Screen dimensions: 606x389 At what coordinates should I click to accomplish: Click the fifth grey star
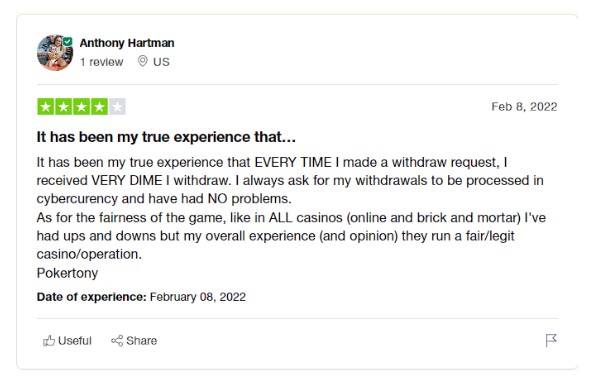click(117, 107)
